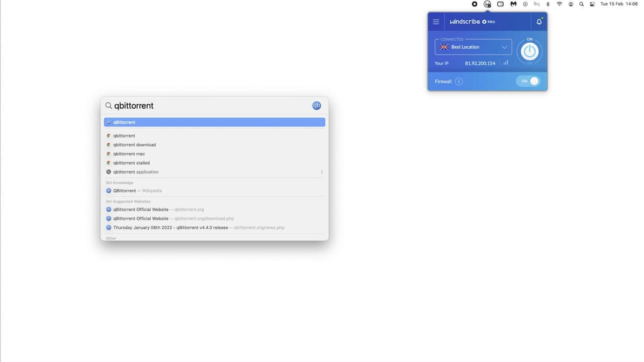The image size is (644, 362).
Task: Open the Best Location dropdown
Action: [473, 47]
